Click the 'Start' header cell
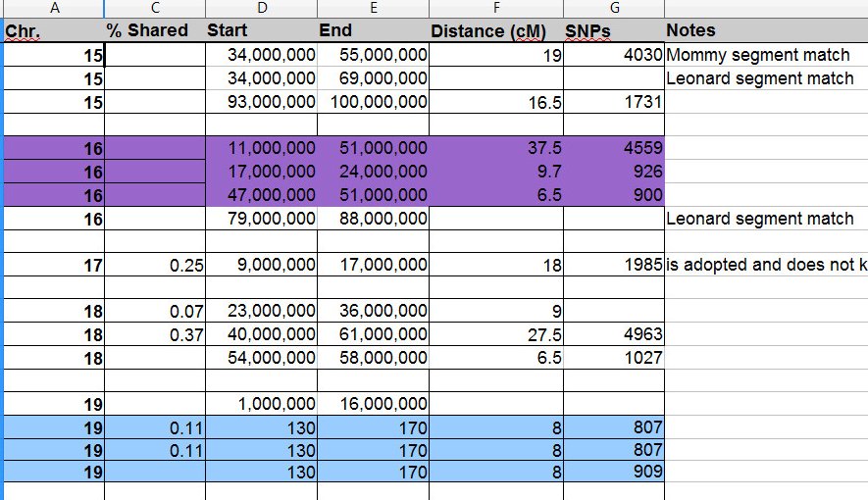The width and height of the screenshot is (868, 500). pyautogui.click(x=261, y=30)
